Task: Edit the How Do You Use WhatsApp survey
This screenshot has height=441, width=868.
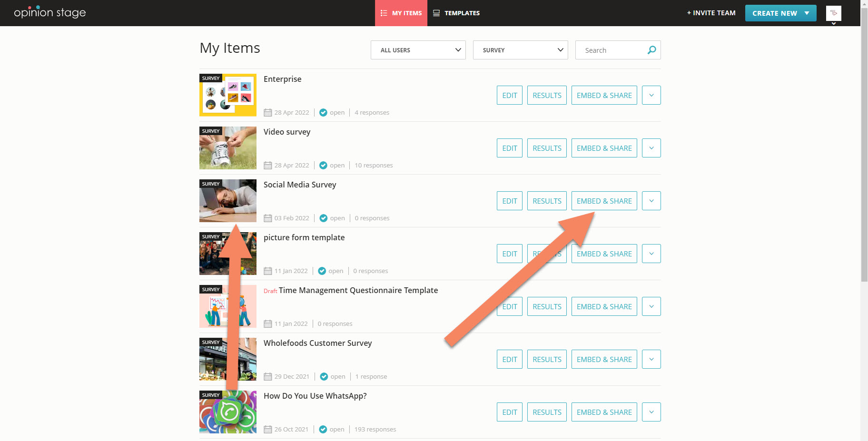Action: (x=510, y=412)
